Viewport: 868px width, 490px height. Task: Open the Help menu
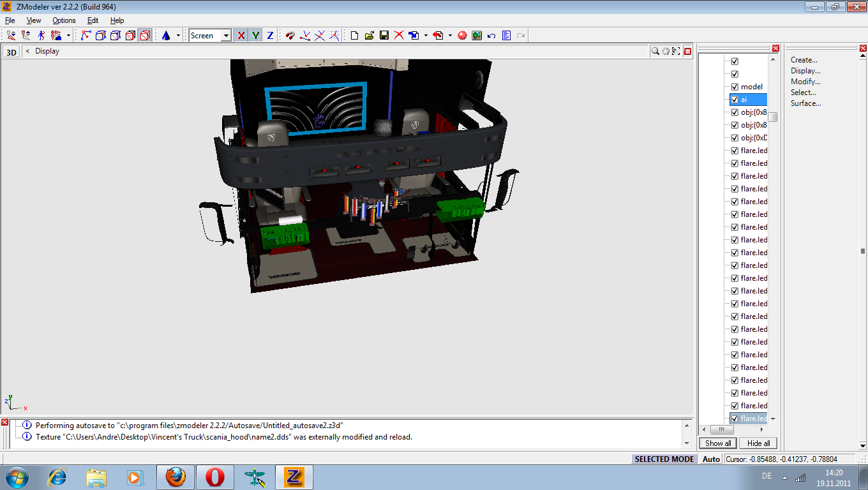click(x=117, y=20)
